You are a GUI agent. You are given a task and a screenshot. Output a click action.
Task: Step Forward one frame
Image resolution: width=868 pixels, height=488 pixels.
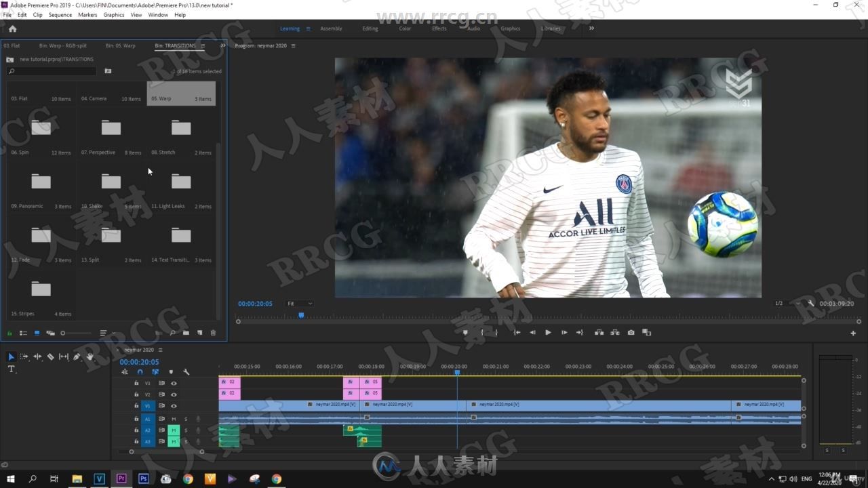click(x=564, y=333)
